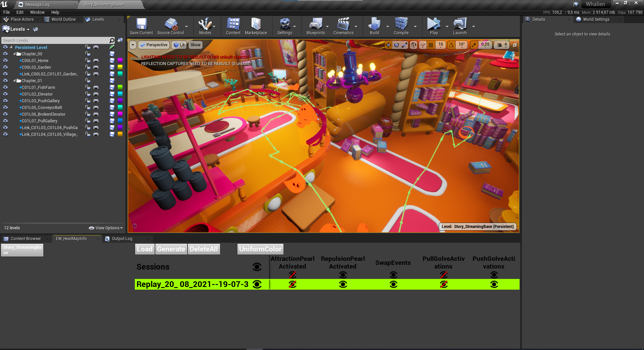The height and width of the screenshot is (350, 644).
Task: Open the Cinematics toolbar icon
Action: [x=343, y=26]
